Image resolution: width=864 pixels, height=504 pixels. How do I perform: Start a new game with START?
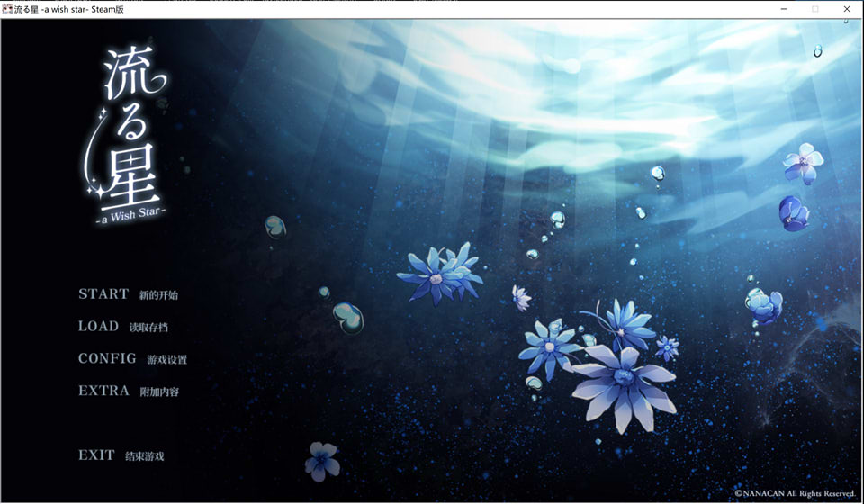tap(128, 294)
